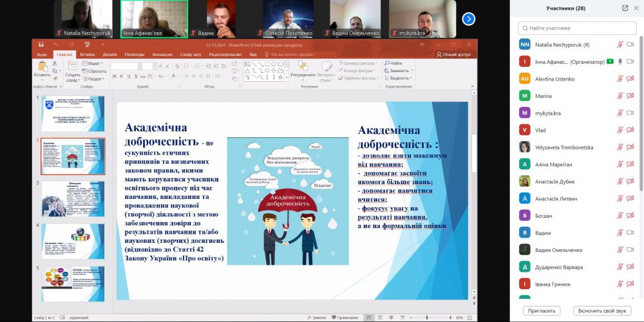644x322 pixels.
Task: Toggle Inna Afanasieva's microphone icon
Action: [620, 62]
